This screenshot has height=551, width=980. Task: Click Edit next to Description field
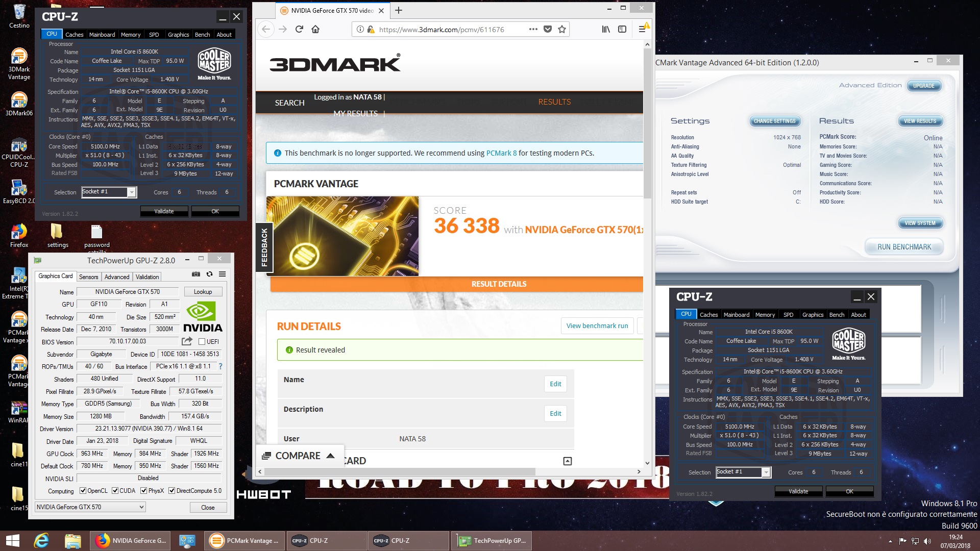coord(555,414)
